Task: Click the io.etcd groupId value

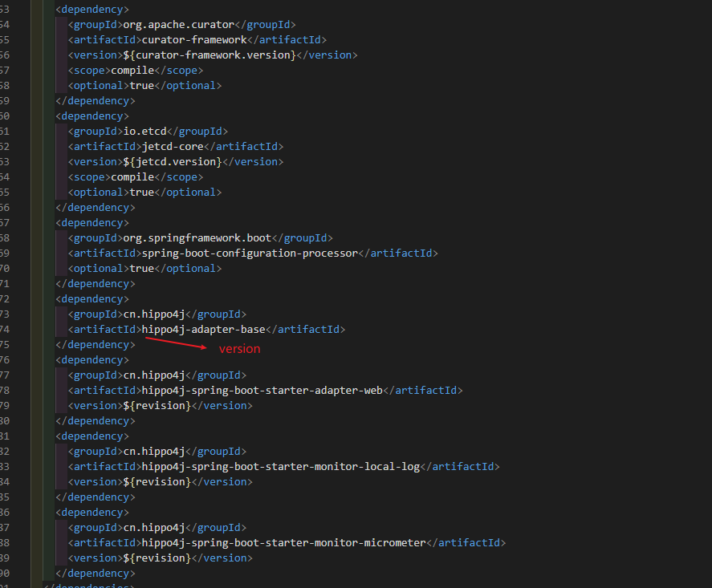Action: [144, 131]
